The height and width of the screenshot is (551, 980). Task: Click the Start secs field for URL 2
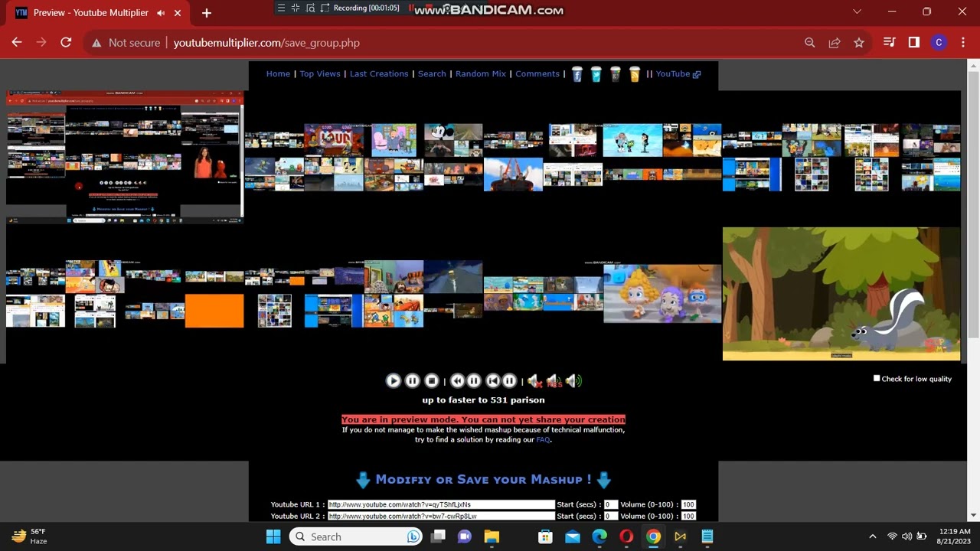pyautogui.click(x=610, y=517)
